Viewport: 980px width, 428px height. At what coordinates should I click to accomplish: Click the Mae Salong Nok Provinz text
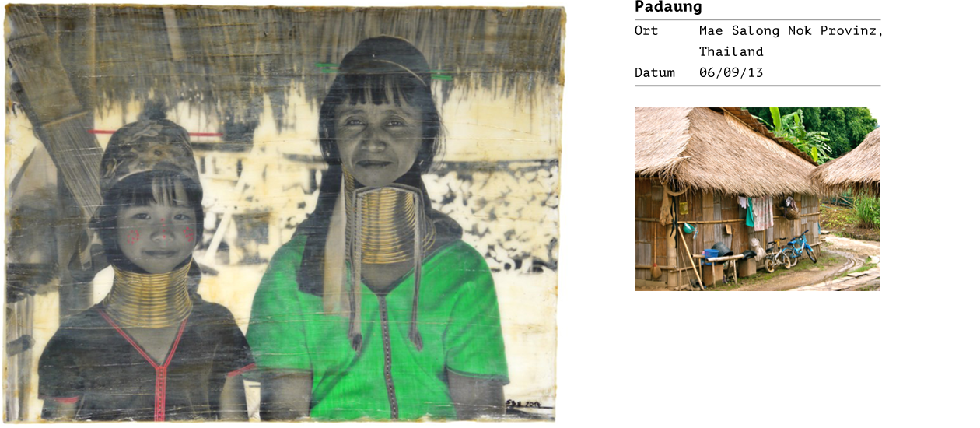pos(791,31)
